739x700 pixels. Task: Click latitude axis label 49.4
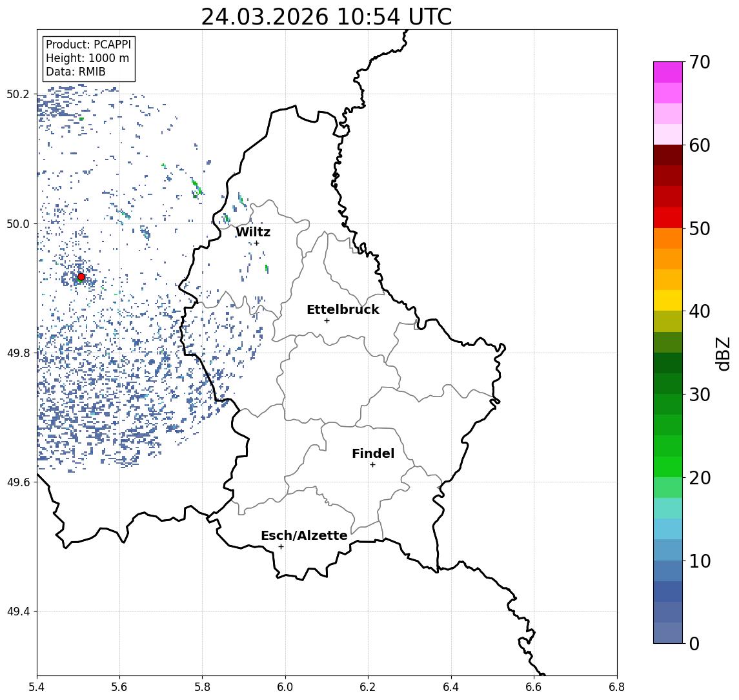coord(18,612)
